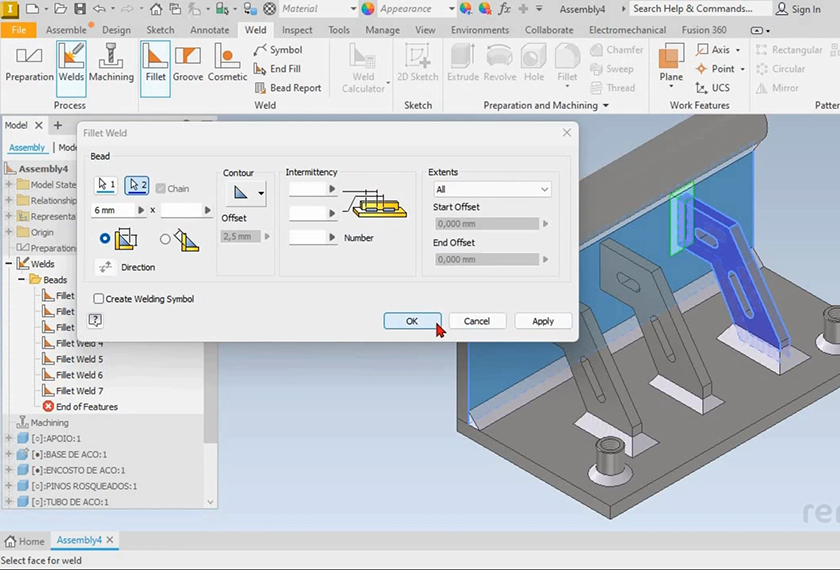Select the first leg-length measurement radio button
Screen dimensions: 840x570
pos(106,239)
